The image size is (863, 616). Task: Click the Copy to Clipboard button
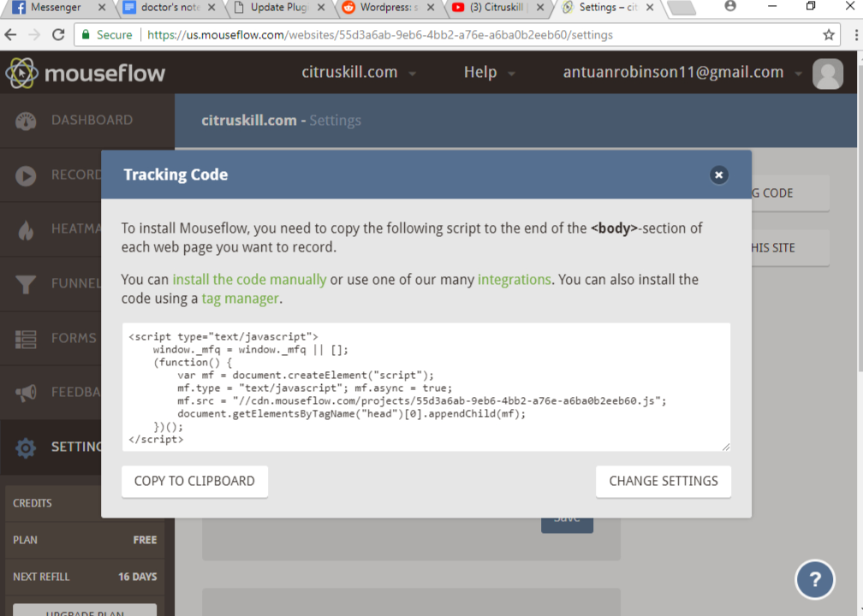pyautogui.click(x=194, y=481)
